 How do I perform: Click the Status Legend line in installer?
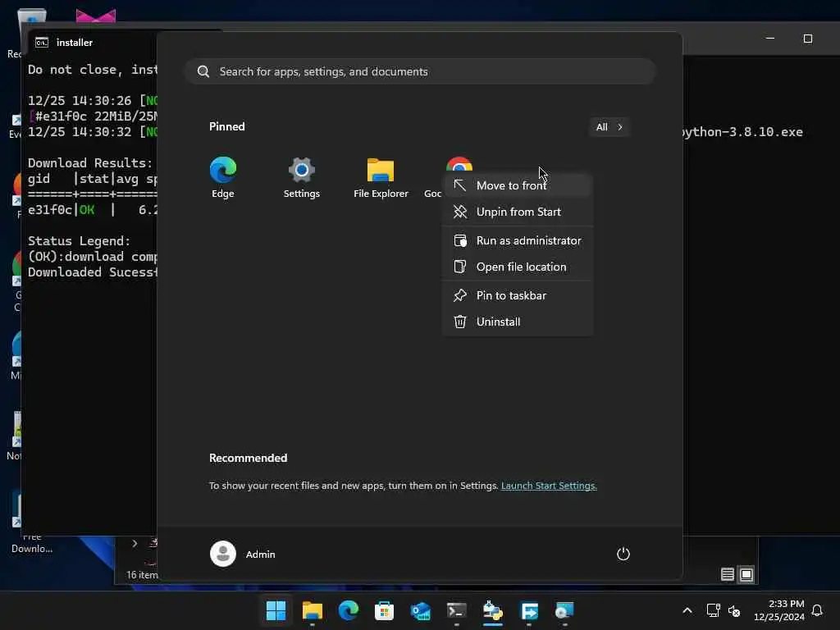(79, 241)
